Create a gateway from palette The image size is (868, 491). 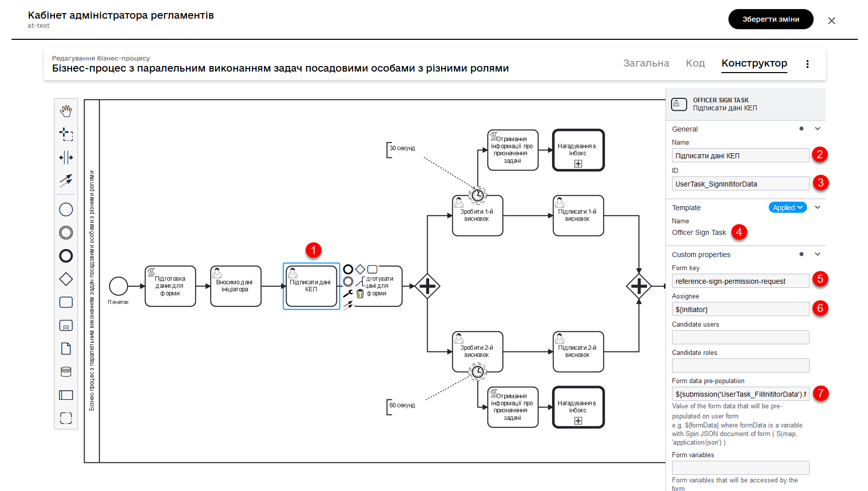(66, 279)
